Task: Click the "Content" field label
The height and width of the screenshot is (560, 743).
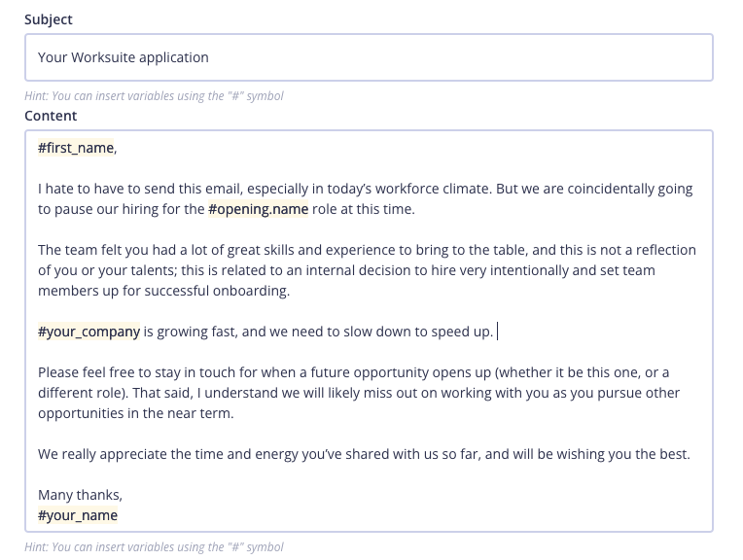Action: pyautogui.click(x=51, y=116)
